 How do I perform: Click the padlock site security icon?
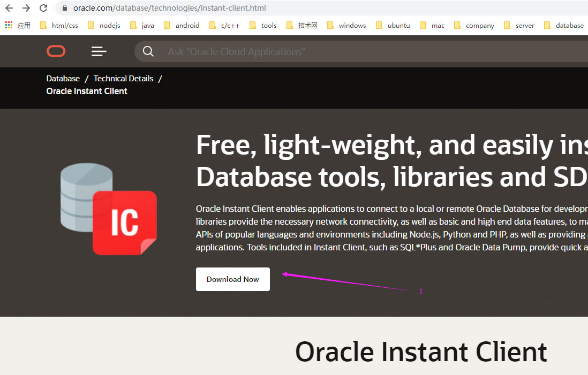pyautogui.click(x=64, y=8)
